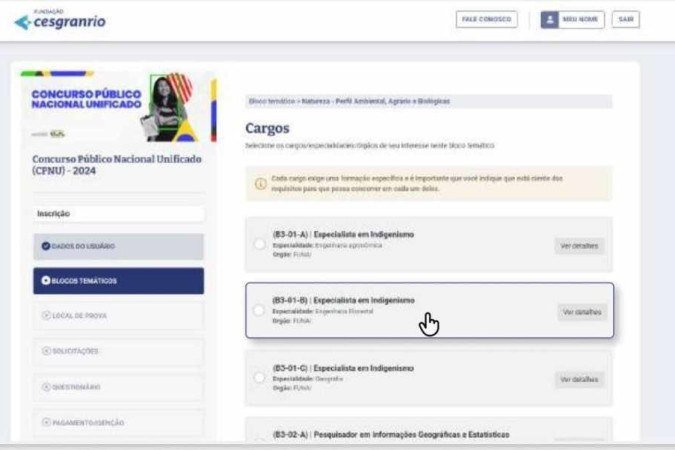Click the Blocos Temáticos step icon
Image resolution: width=675 pixels, height=450 pixels.
(x=46, y=281)
